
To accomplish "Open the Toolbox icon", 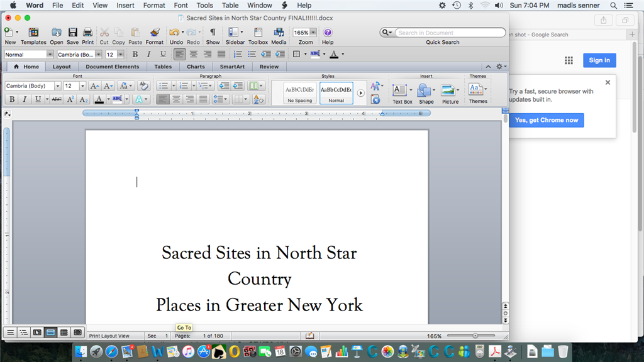I will click(x=258, y=33).
